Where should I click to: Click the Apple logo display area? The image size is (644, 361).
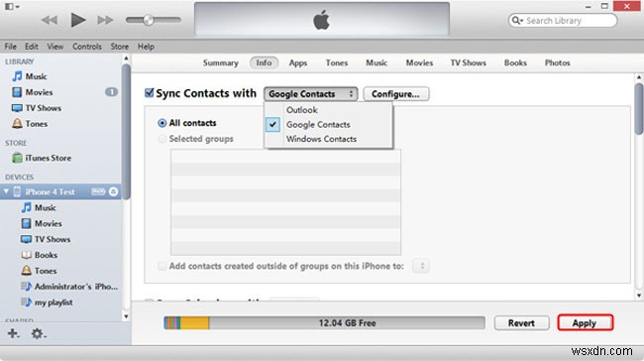(x=322, y=19)
